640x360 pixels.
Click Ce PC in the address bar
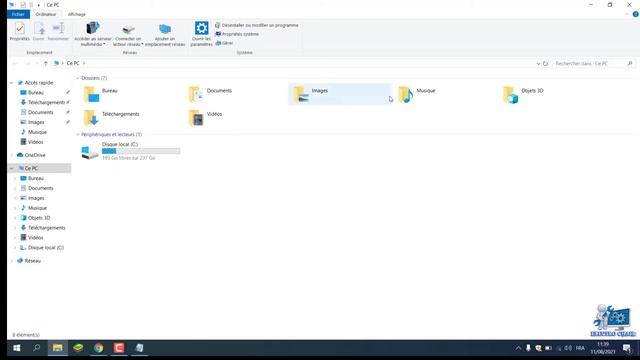[73, 63]
